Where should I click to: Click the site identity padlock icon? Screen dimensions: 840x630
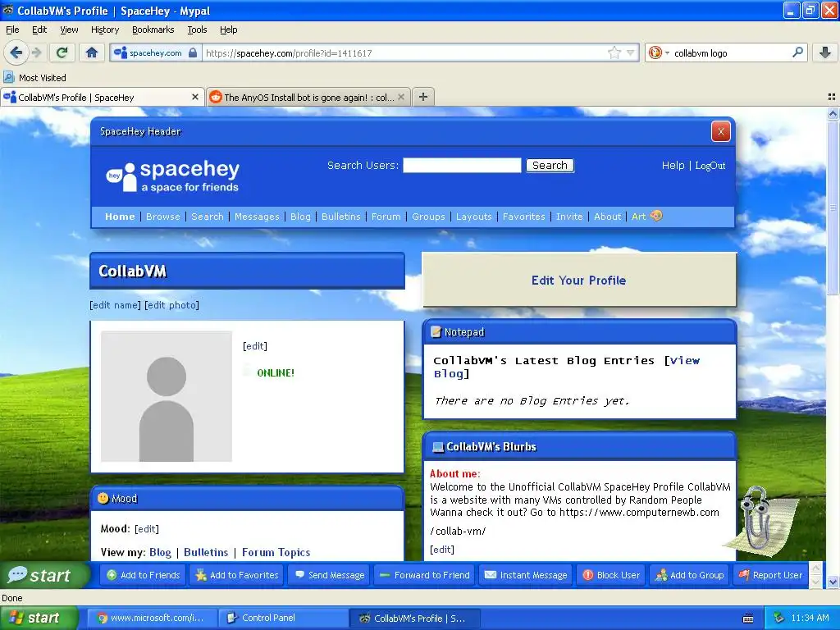193,52
